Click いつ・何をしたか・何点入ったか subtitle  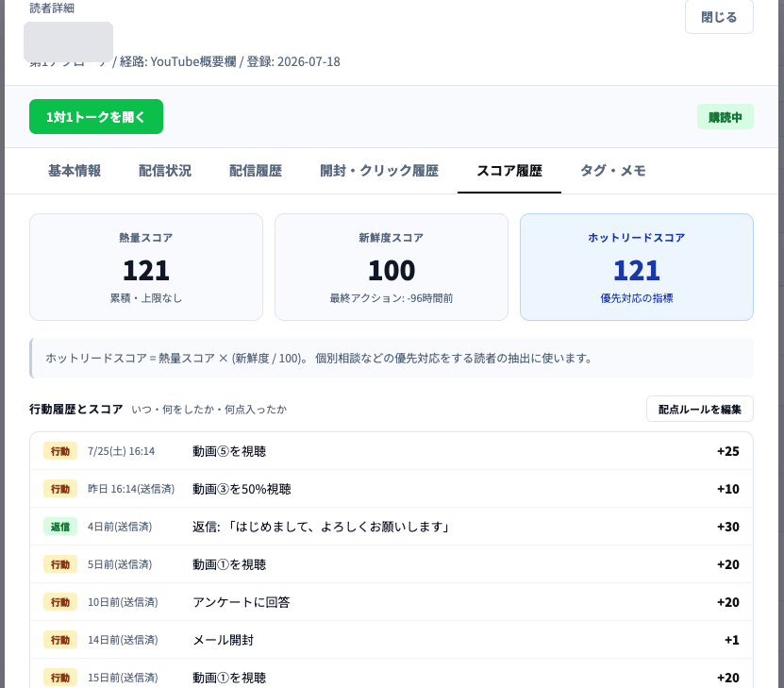coord(209,410)
